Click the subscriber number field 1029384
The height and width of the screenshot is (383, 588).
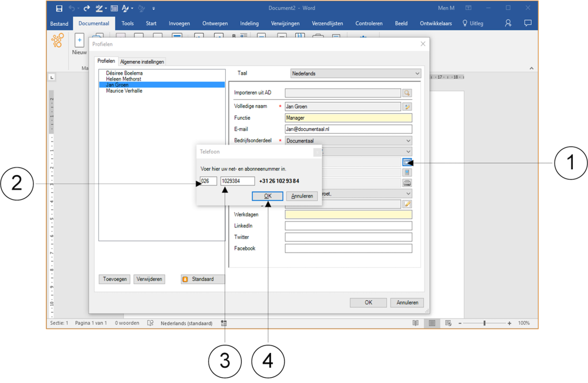pyautogui.click(x=238, y=181)
